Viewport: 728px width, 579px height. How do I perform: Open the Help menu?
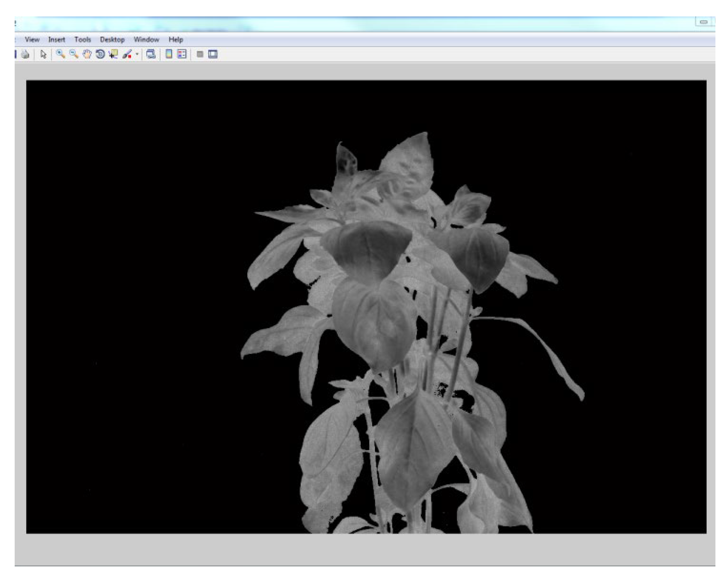(x=176, y=39)
